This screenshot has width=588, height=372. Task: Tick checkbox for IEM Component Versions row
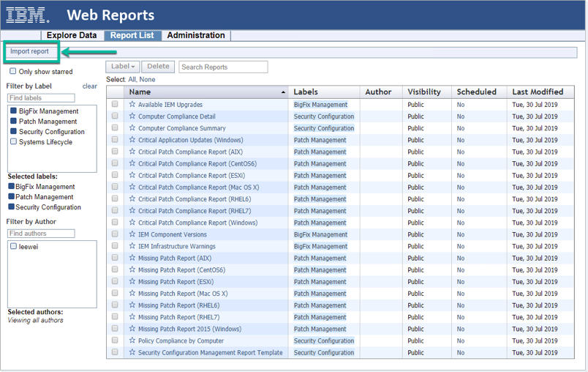(115, 234)
